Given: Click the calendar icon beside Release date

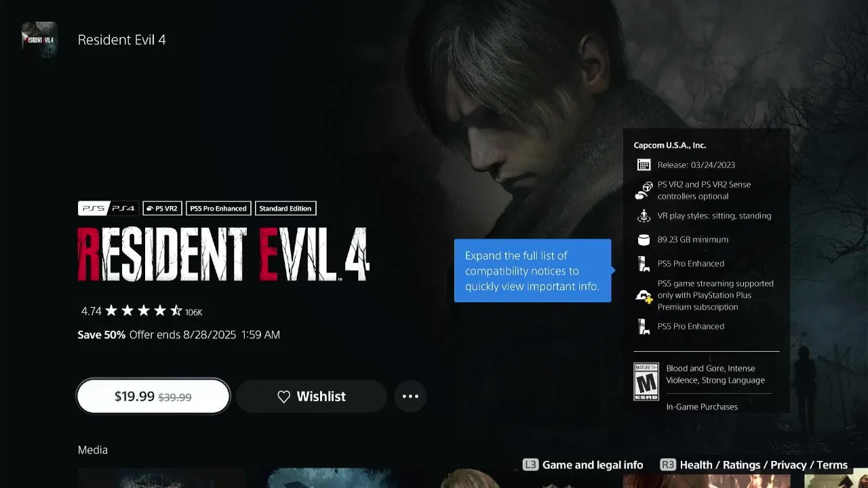Looking at the screenshot, I should coord(644,165).
